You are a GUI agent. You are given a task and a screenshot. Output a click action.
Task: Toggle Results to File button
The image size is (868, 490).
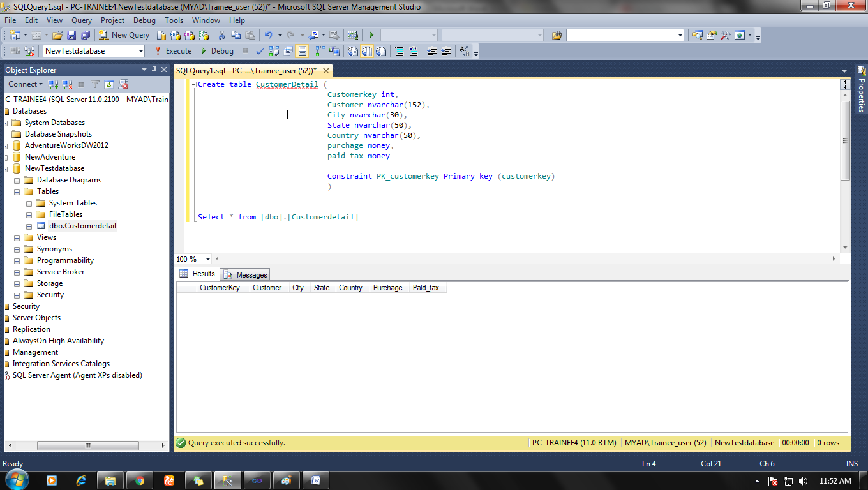coord(382,50)
